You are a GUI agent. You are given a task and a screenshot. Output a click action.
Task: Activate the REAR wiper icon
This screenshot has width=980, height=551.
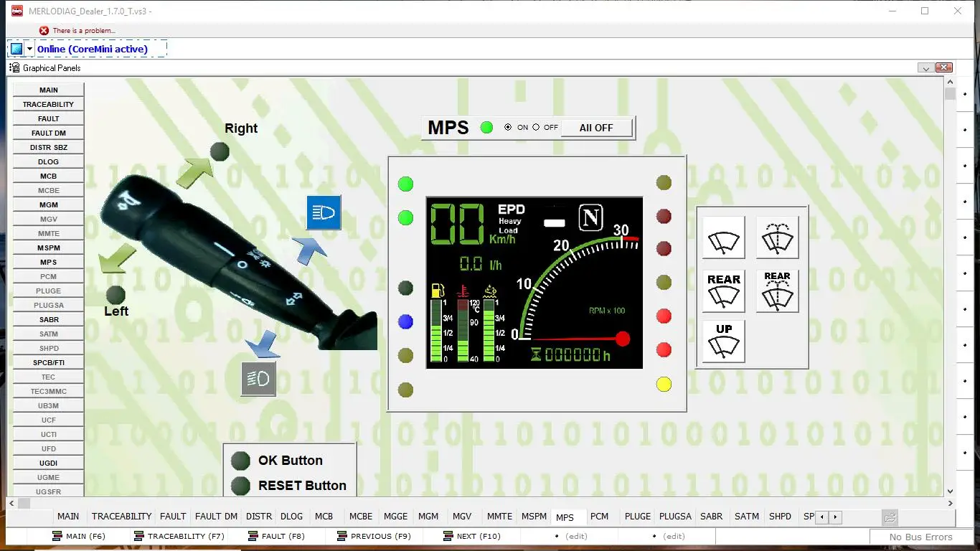(x=723, y=291)
